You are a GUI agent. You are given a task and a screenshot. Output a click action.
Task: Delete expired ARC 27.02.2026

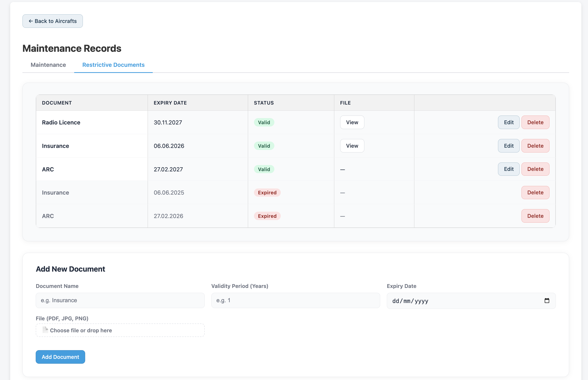point(535,216)
